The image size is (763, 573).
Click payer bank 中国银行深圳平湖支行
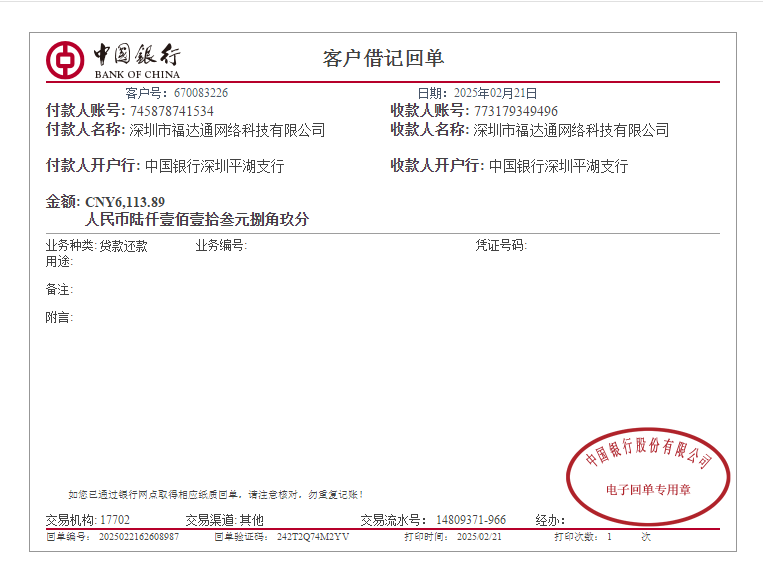tap(215, 166)
